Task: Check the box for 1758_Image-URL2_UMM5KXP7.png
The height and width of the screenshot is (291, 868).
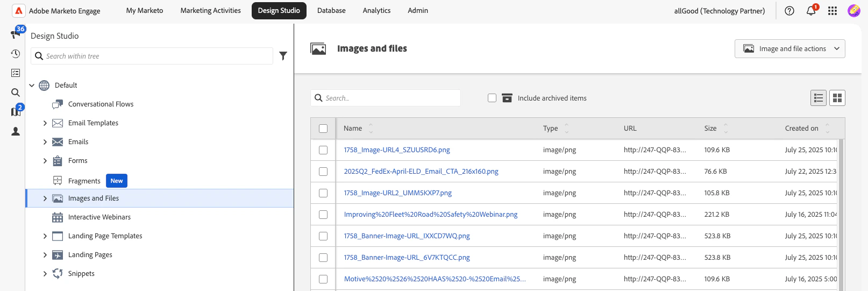Action: coord(323,193)
